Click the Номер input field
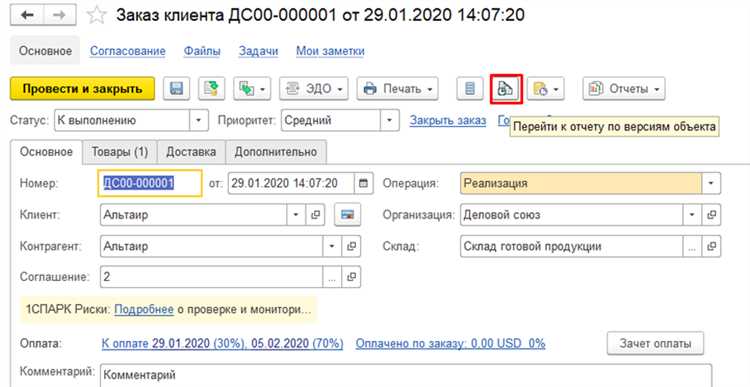This screenshot has height=387, width=750. tap(150, 183)
